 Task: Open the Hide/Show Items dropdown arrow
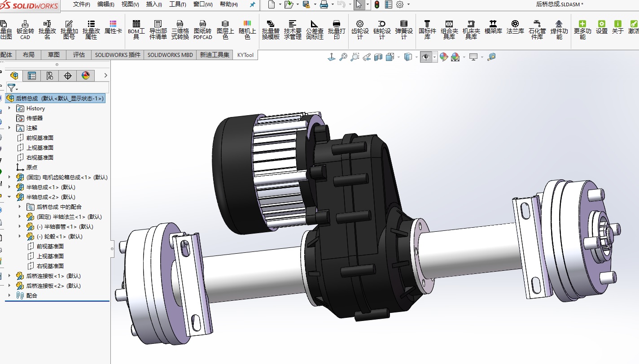point(434,57)
